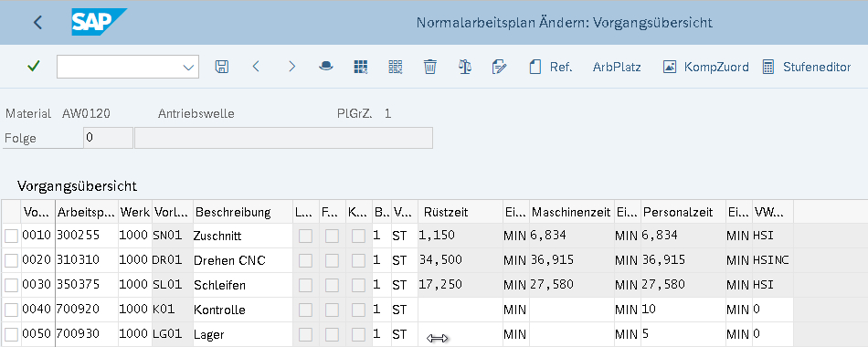Click Rüstzeit value 1,150
Image resolution: width=868 pixels, height=347 pixels.
pyautogui.click(x=460, y=236)
